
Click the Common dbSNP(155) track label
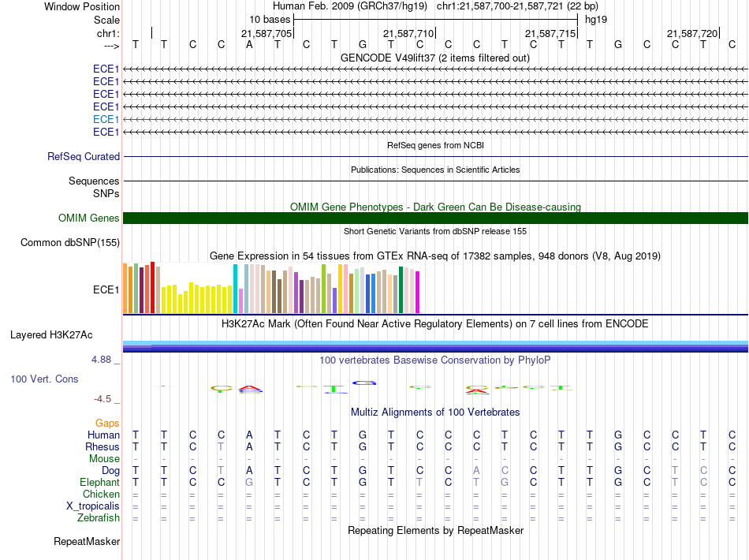tap(70, 243)
